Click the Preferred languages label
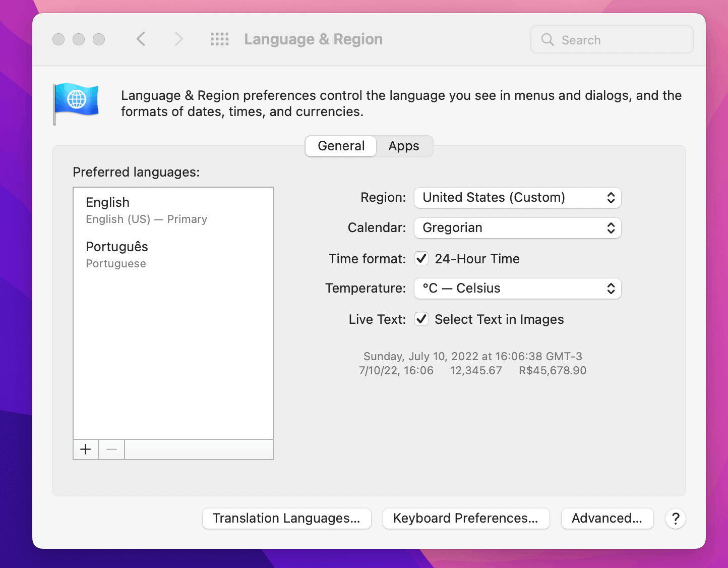The width and height of the screenshot is (728, 568). [x=136, y=173]
